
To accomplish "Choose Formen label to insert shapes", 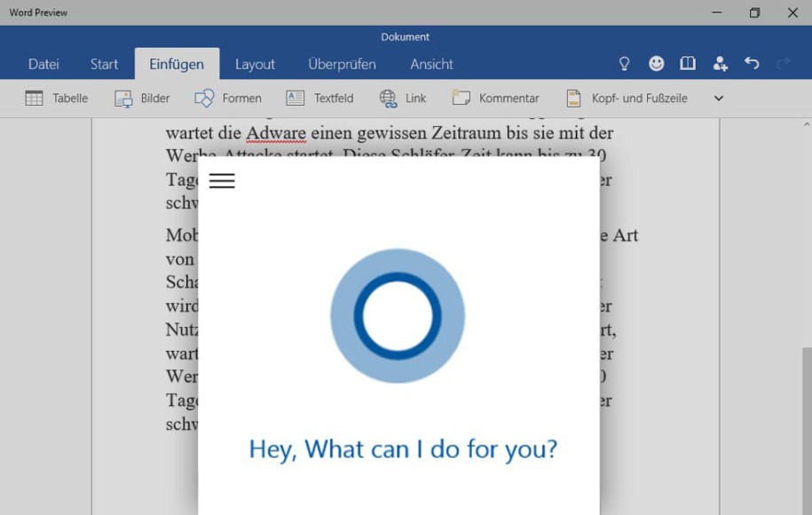I will 242,98.
